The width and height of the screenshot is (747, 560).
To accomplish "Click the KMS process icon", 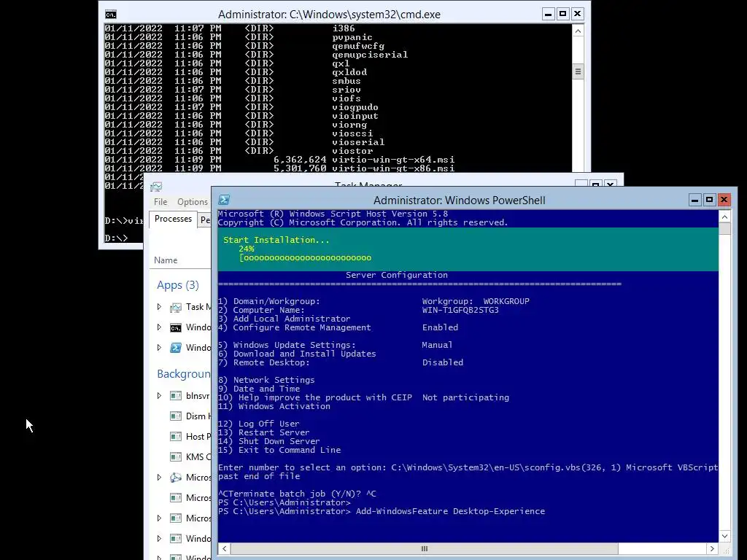I will (176, 457).
